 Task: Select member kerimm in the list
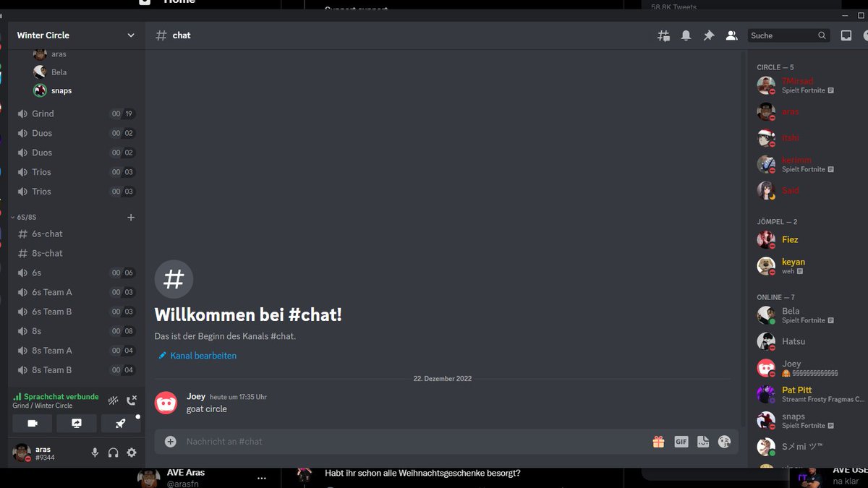click(x=809, y=164)
